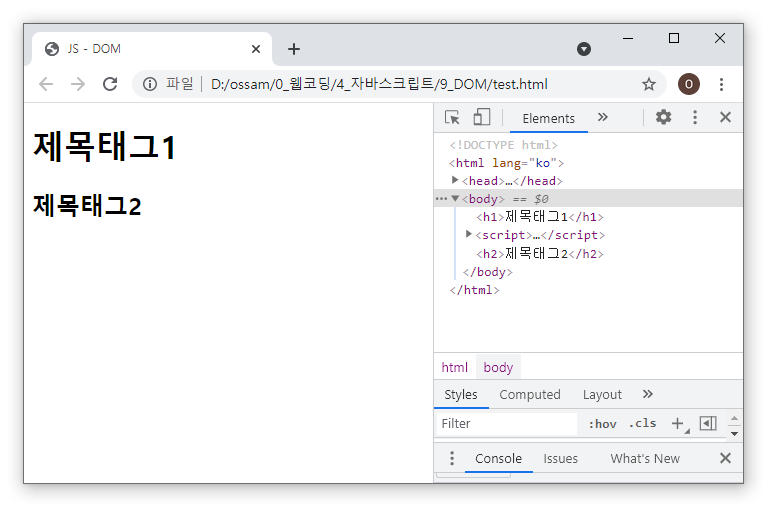Select the Issues drawer tab
The width and height of the screenshot is (771, 513).
tap(560, 458)
